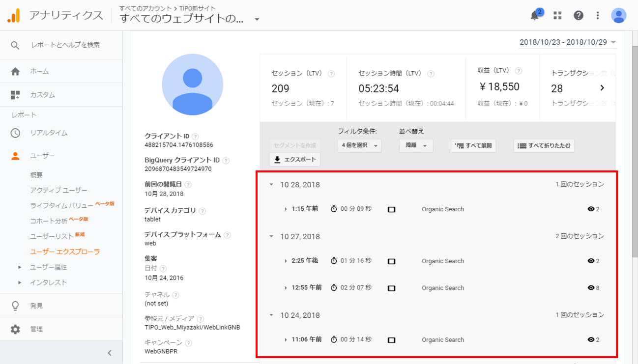Collapse the 10 28, 2018 date group

point(271,185)
